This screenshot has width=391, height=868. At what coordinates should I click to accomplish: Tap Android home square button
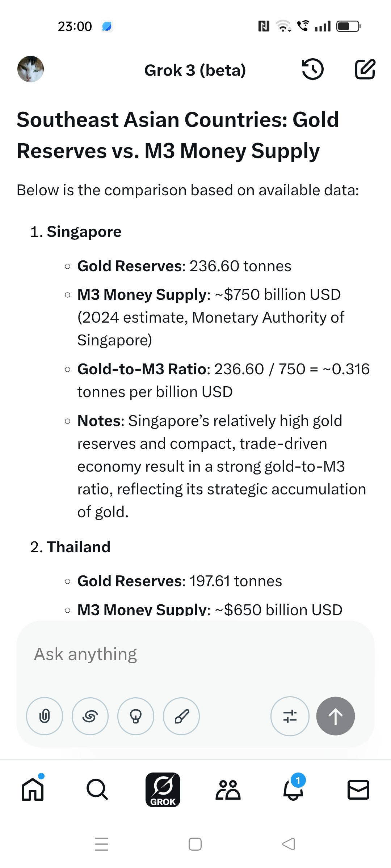coord(195,844)
